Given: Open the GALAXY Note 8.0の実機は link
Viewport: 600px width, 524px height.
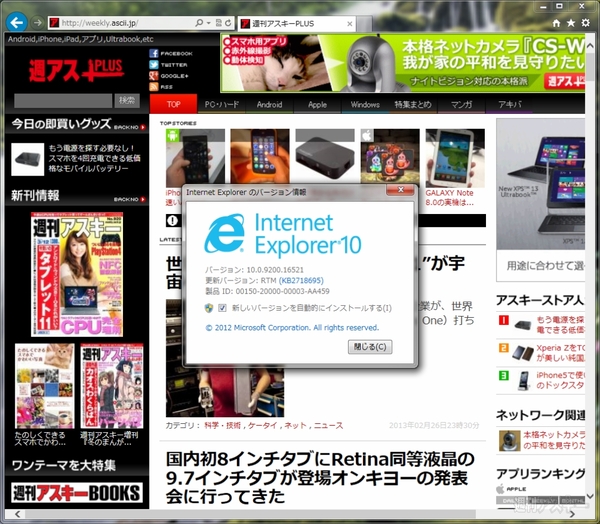Looking at the screenshot, I should [x=450, y=198].
